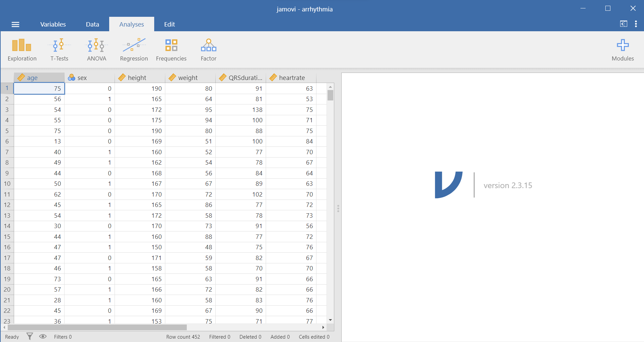This screenshot has width=644, height=342.
Task: Select row 10 header
Action: point(7,184)
